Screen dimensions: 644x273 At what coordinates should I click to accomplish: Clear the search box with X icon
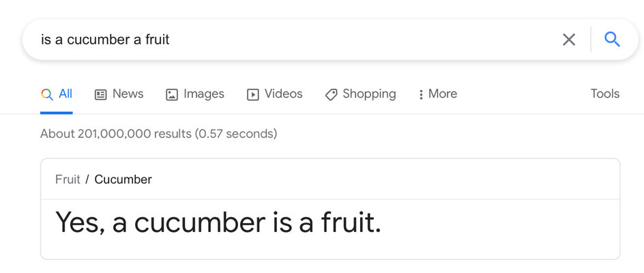(569, 40)
